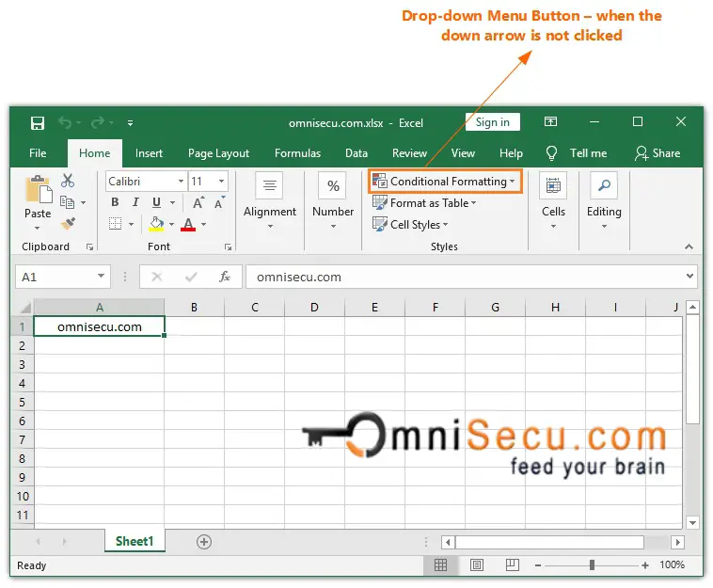
Task: Open the Conditional Formatting menu
Action: coord(444,182)
